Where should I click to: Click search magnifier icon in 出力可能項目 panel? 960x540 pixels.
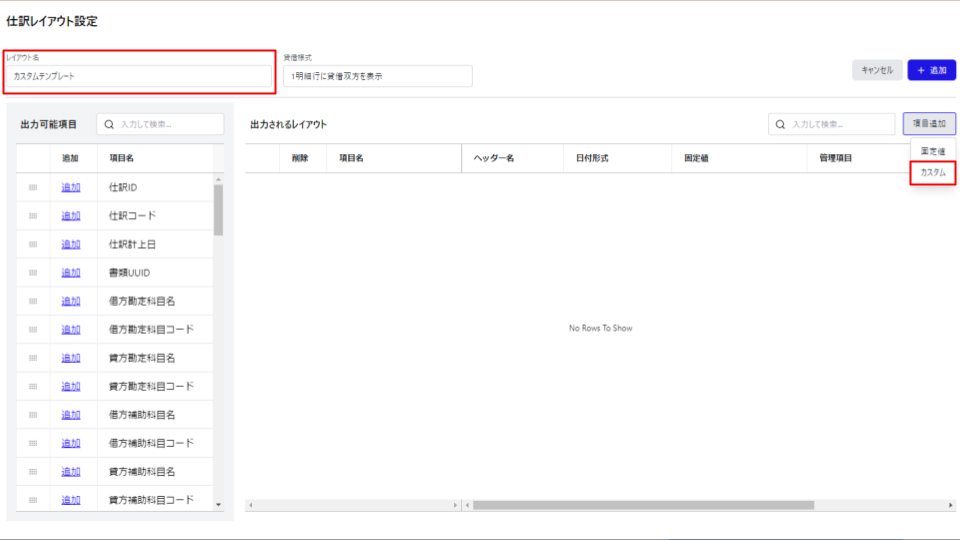click(109, 124)
